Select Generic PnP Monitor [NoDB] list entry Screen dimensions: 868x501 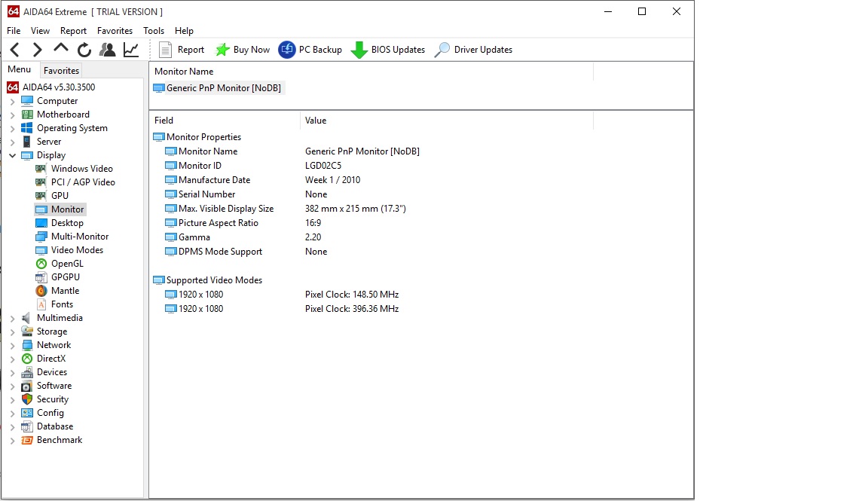point(218,88)
